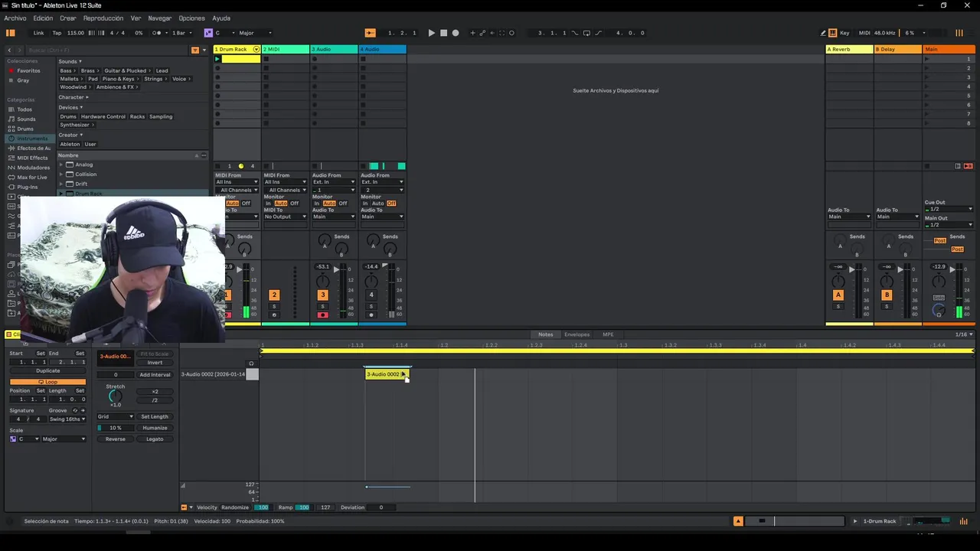The width and height of the screenshot is (980, 551).
Task: Click the Hot-Swap Groove icon
Action: pos(75,410)
